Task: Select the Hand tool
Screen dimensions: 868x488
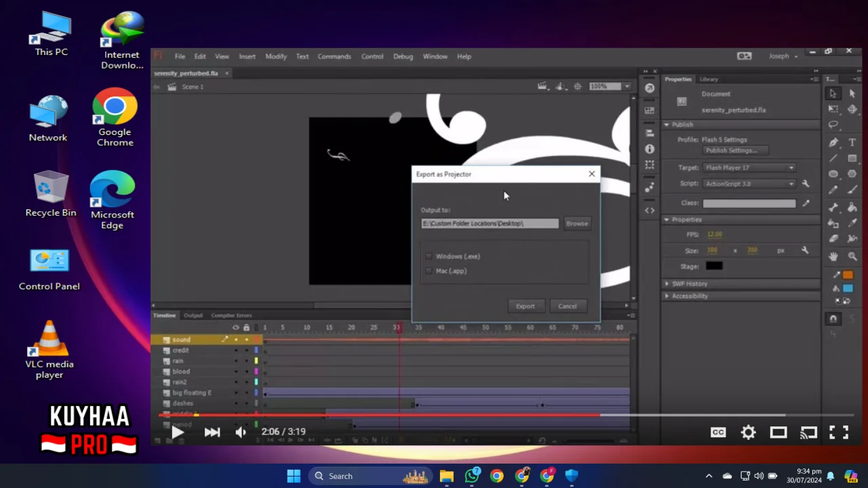Action: [833, 256]
